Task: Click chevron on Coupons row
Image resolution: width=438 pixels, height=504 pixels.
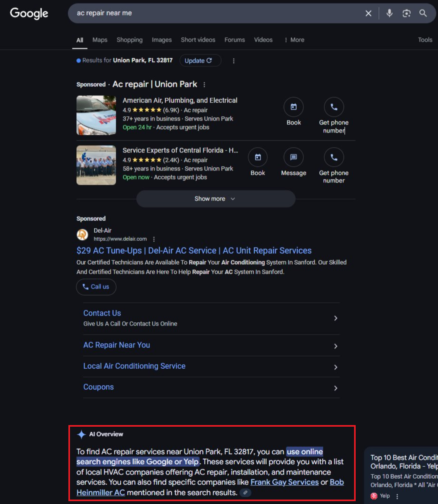Action: (336, 388)
